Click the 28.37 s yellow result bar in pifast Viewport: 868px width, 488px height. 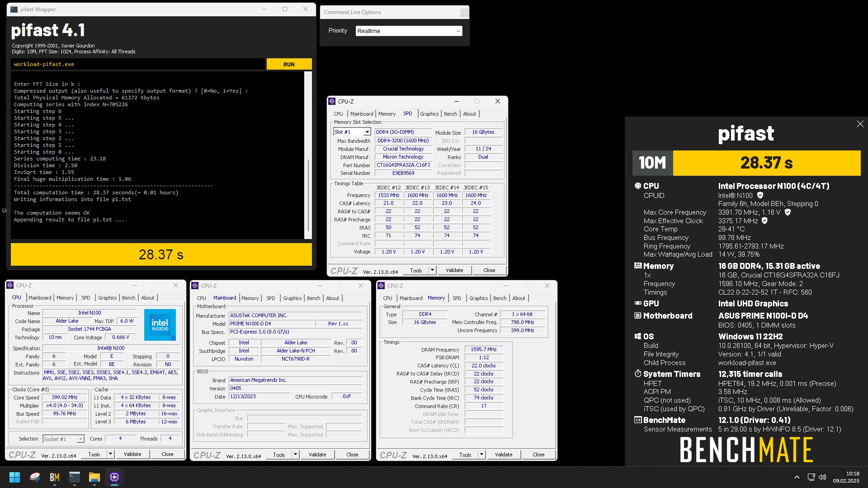click(161, 254)
